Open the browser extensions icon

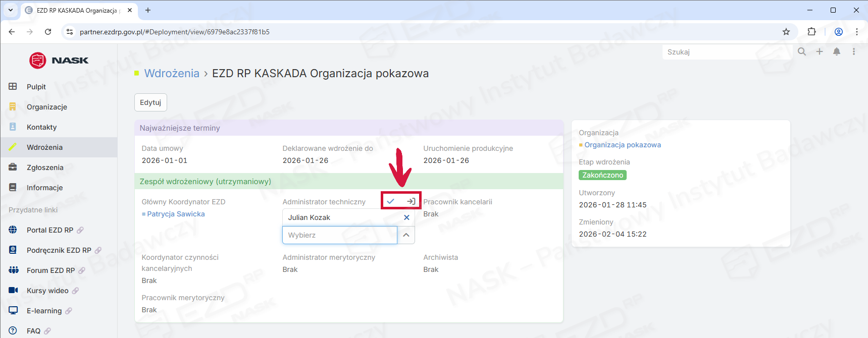[x=811, y=32]
